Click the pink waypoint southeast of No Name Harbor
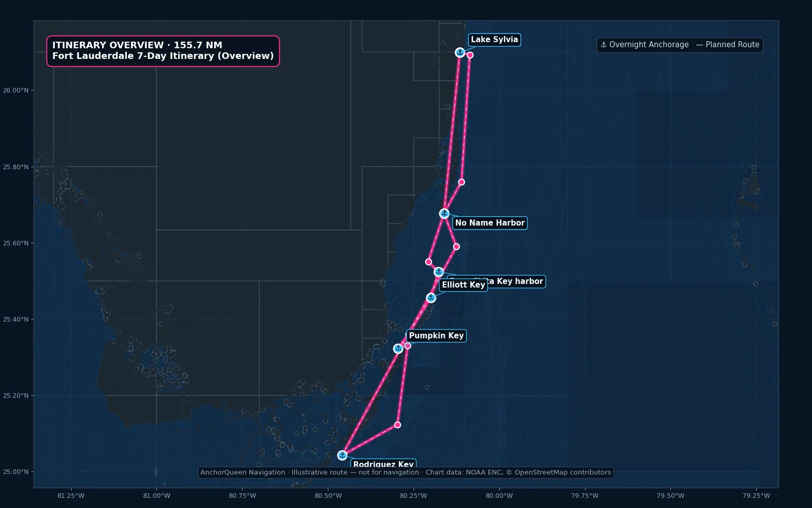This screenshot has height=508, width=812. (456, 246)
